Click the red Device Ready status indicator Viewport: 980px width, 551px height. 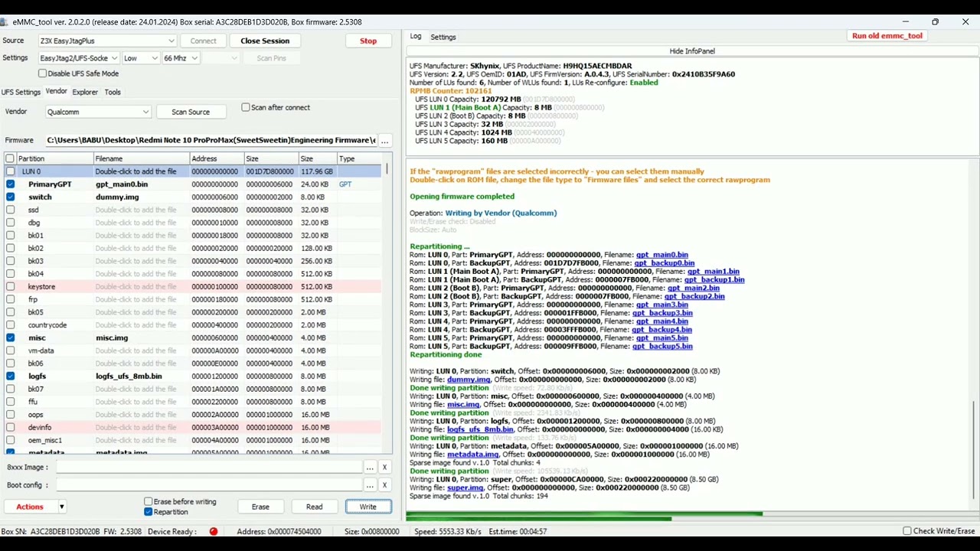click(x=214, y=531)
